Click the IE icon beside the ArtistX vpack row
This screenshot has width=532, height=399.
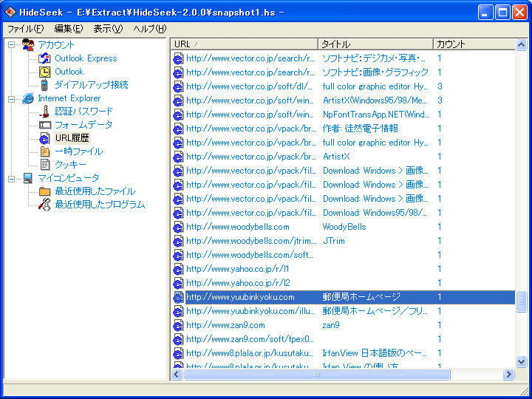[179, 157]
